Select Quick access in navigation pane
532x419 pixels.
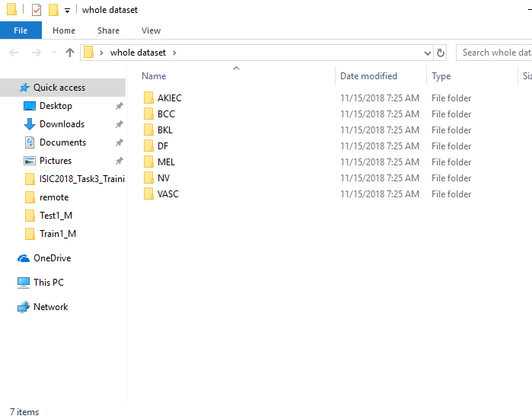coord(62,88)
